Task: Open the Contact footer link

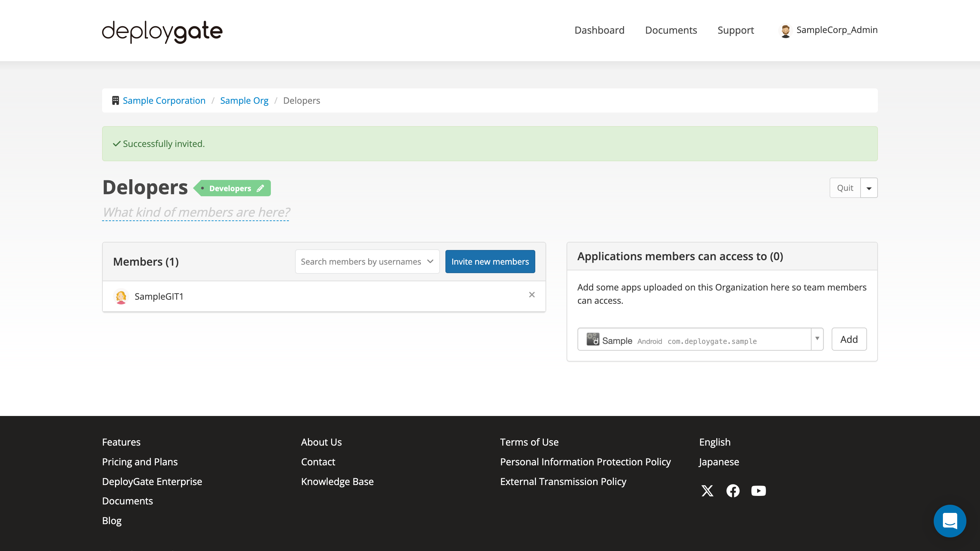Action: click(x=318, y=462)
